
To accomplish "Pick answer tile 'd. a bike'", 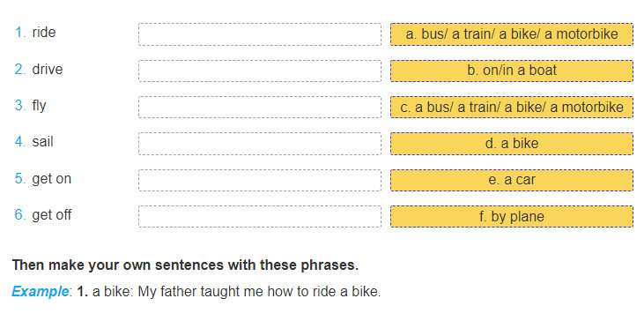I will tap(511, 144).
